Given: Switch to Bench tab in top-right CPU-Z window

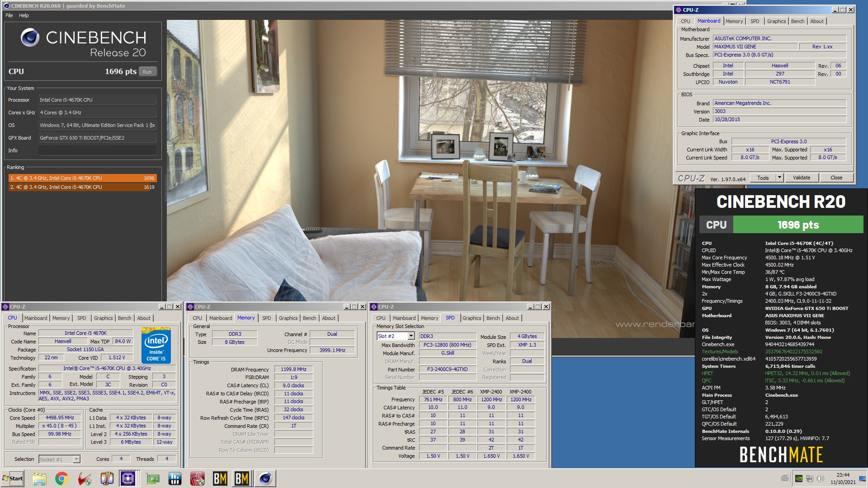Looking at the screenshot, I should [x=797, y=21].
